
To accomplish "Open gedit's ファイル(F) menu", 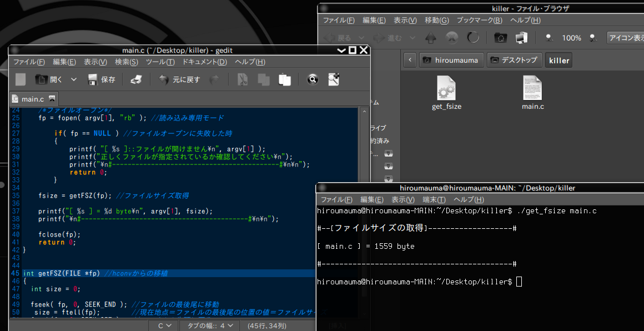I will point(29,62).
